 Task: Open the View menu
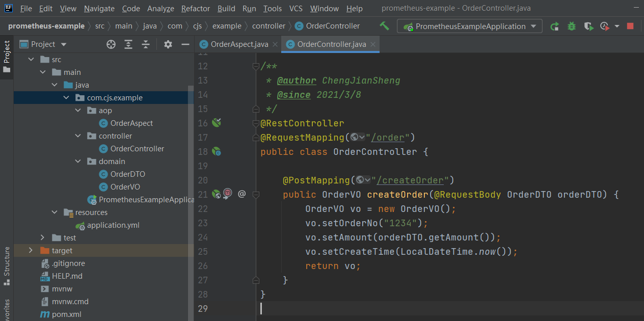click(x=68, y=9)
